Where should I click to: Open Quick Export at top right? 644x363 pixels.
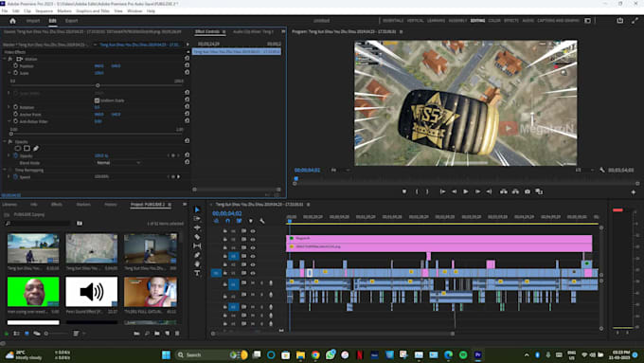coord(620,21)
